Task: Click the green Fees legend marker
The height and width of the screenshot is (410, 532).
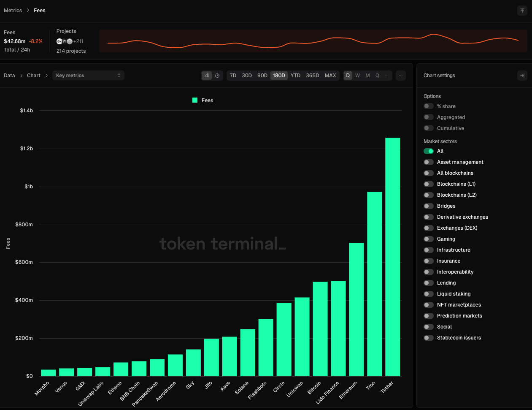Action: 195,100
